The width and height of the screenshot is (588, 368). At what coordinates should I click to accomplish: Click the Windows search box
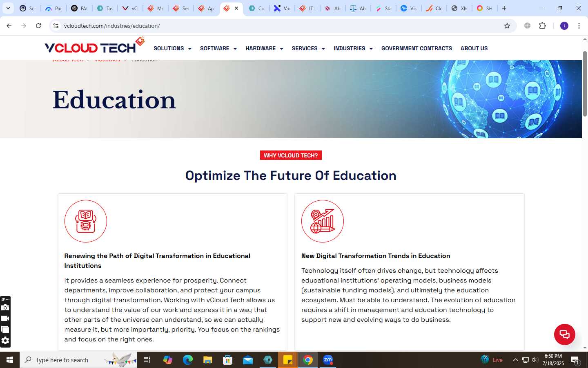coord(78,360)
